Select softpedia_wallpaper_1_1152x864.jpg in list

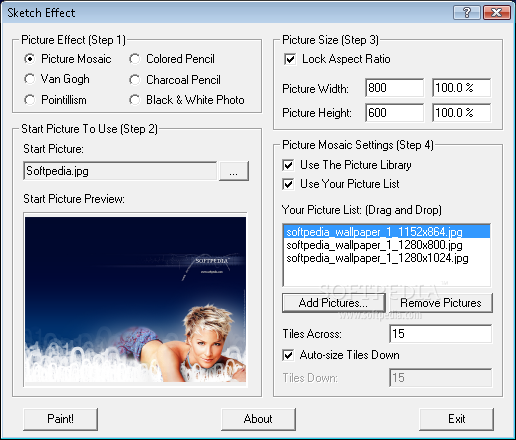tap(387, 232)
